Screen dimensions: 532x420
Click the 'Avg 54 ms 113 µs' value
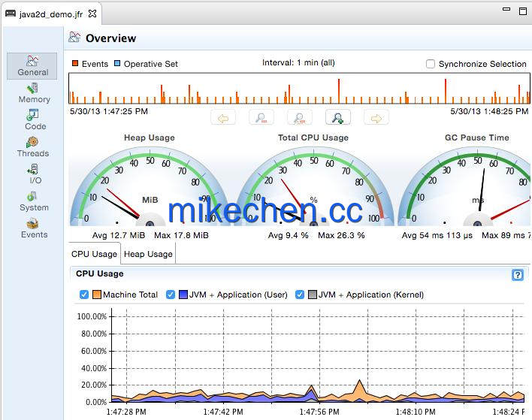click(x=437, y=235)
